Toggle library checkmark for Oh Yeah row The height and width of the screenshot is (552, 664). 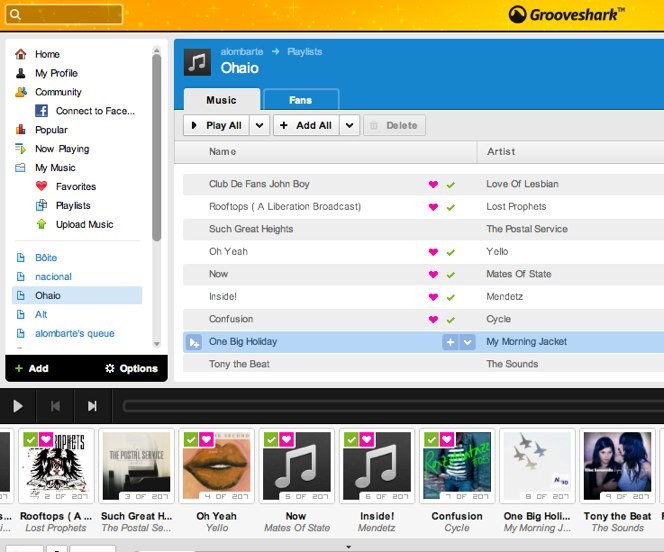tap(451, 252)
